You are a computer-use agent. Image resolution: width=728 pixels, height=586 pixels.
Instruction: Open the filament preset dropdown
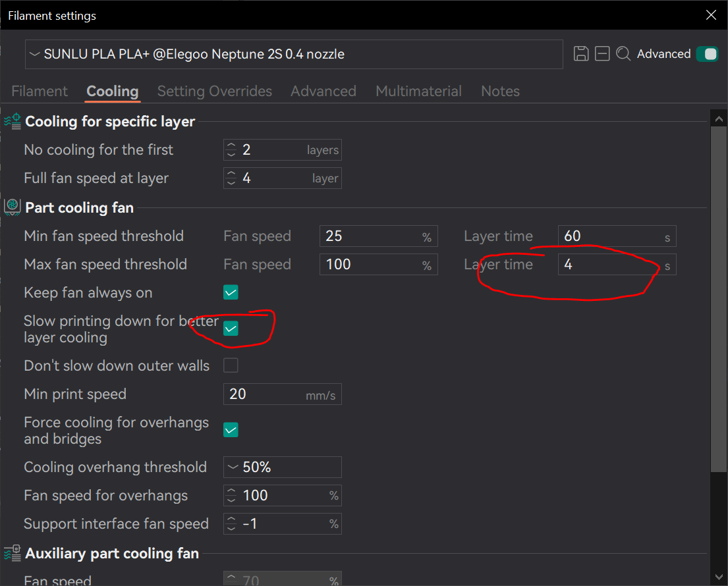click(294, 54)
